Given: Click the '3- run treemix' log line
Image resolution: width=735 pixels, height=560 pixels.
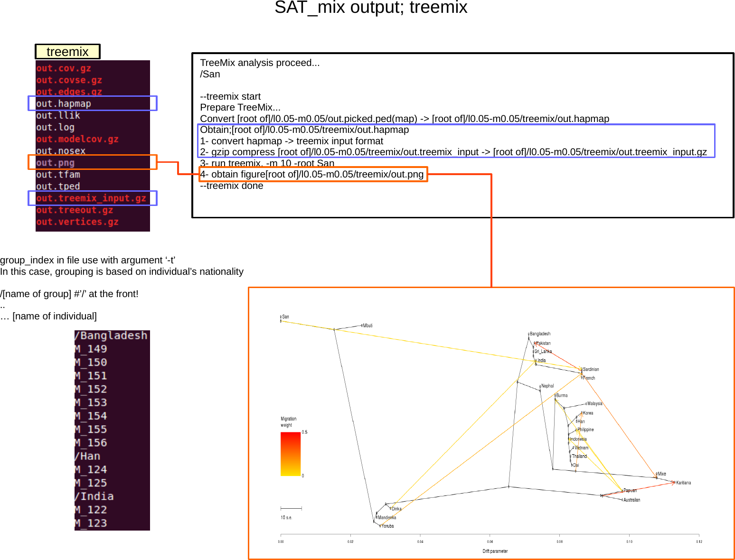Looking at the screenshot, I should tap(267, 163).
